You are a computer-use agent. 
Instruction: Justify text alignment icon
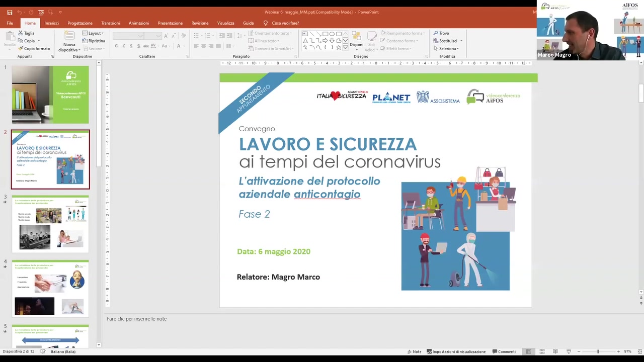tap(218, 46)
